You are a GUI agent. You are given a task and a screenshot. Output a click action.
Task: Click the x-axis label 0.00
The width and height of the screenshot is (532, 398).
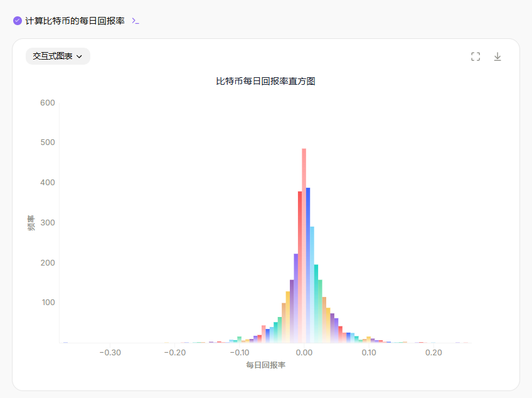coord(304,353)
